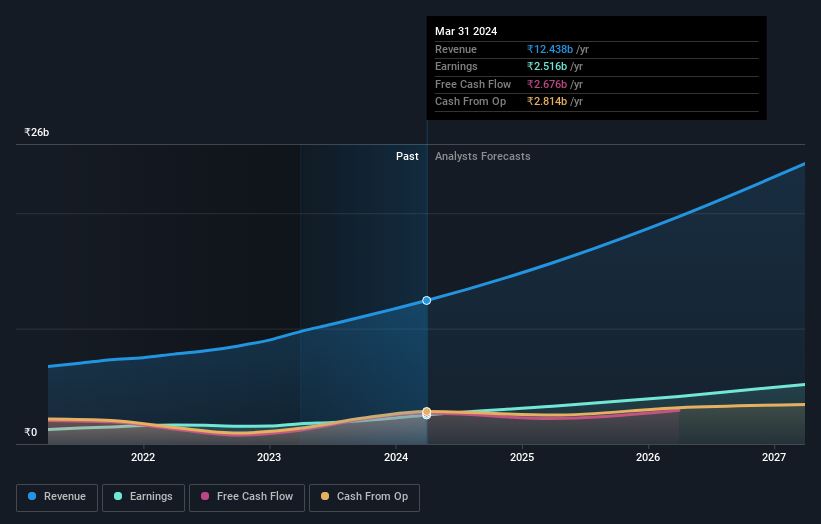
Task: Click the Earnings row label in tooltip
Action: click(456, 66)
